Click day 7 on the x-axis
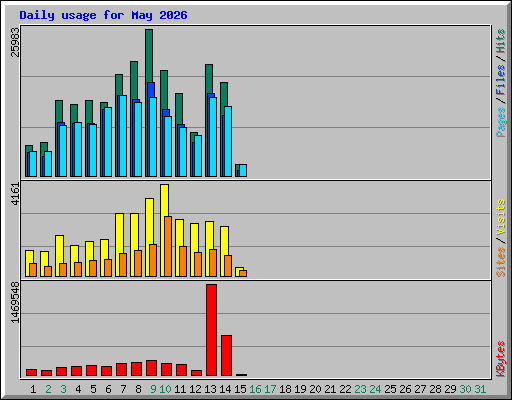The height and width of the screenshot is (400, 512). (x=123, y=389)
